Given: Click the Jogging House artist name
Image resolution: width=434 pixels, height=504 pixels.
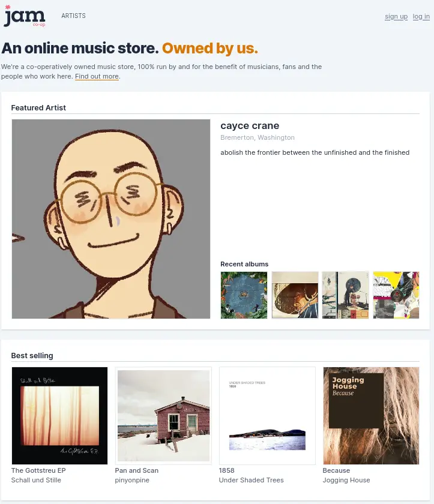Looking at the screenshot, I should click(x=346, y=480).
